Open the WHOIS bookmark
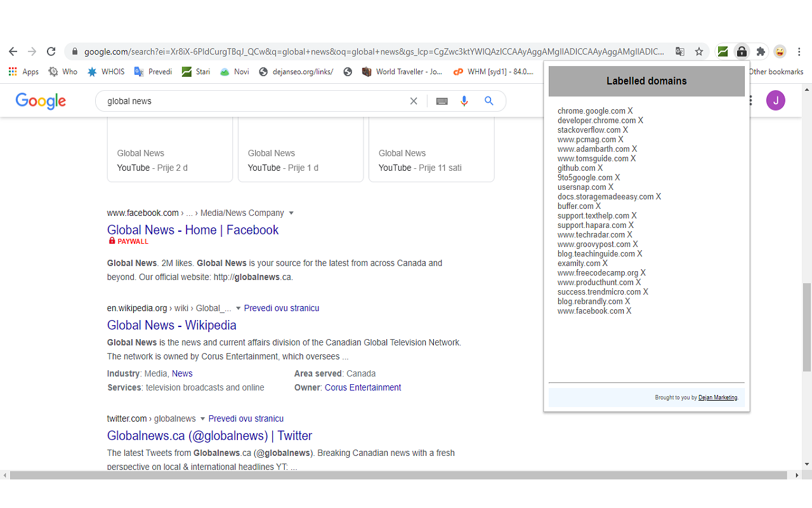This screenshot has height=508, width=812. coord(106,72)
